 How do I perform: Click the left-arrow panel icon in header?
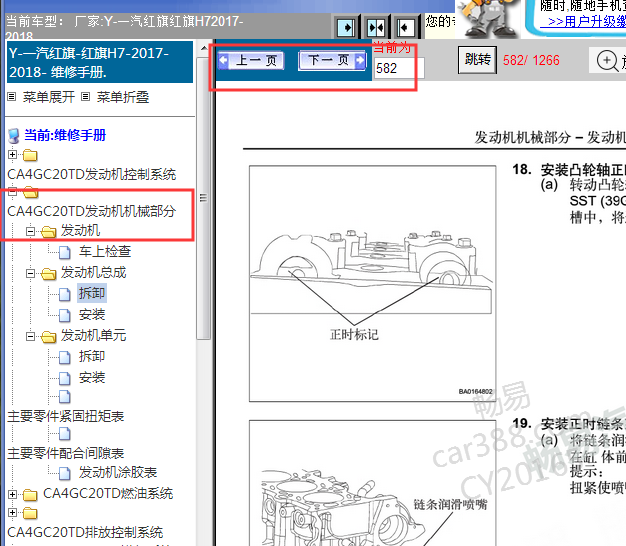coord(406,28)
